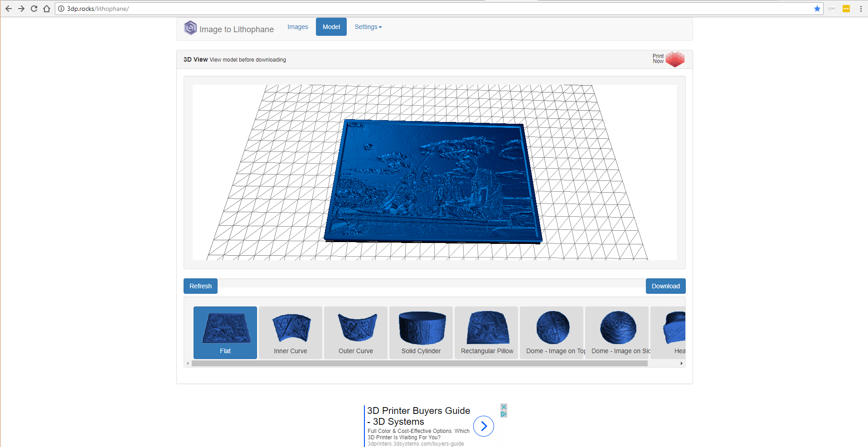The height and width of the screenshot is (447, 868).
Task: Close the advertisement with the X icon
Action: coord(504,407)
